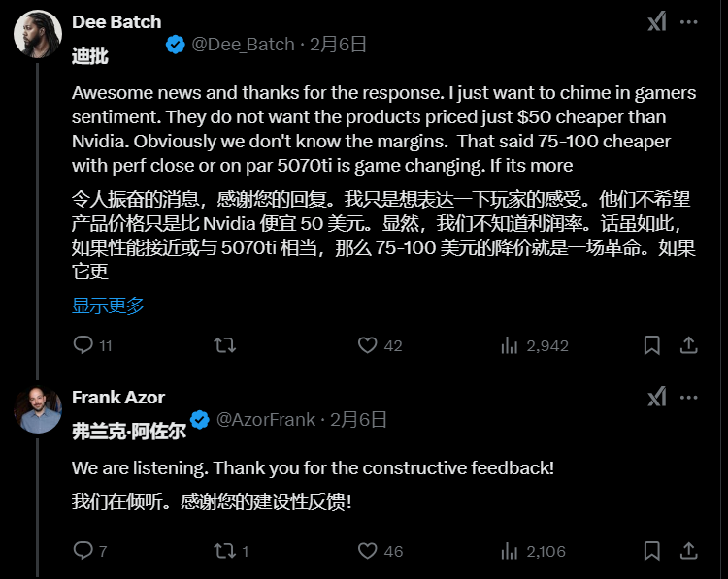Like Frank Azor's post
The image size is (728, 579).
(x=367, y=551)
